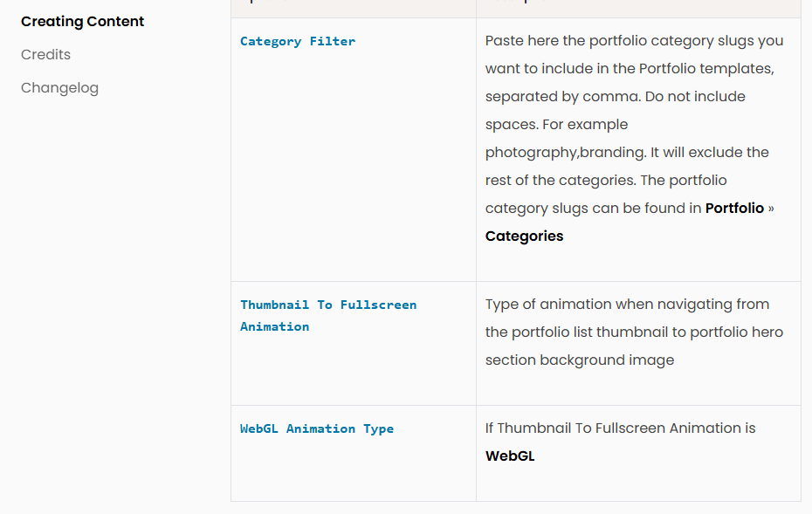Click the Category Filter option name
The image size is (812, 514).
(298, 41)
